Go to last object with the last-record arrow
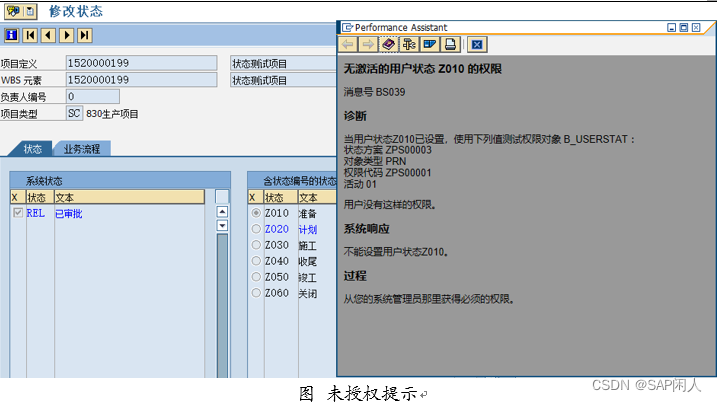 tap(85, 35)
